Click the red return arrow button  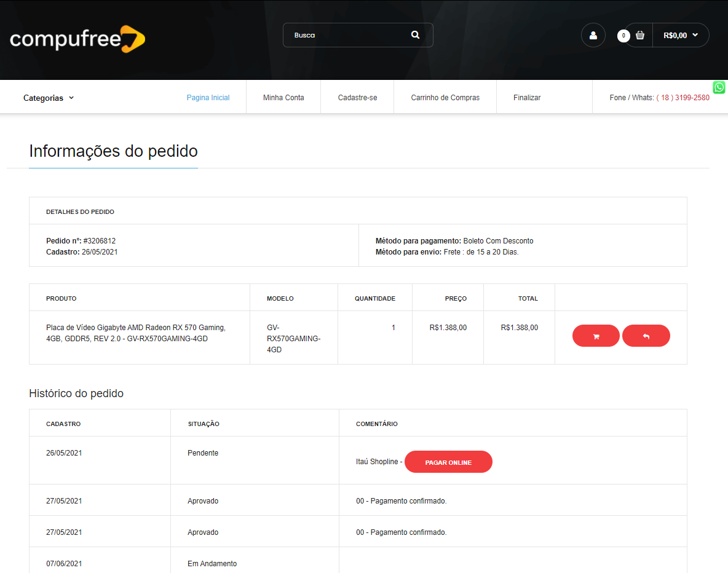pyautogui.click(x=646, y=336)
